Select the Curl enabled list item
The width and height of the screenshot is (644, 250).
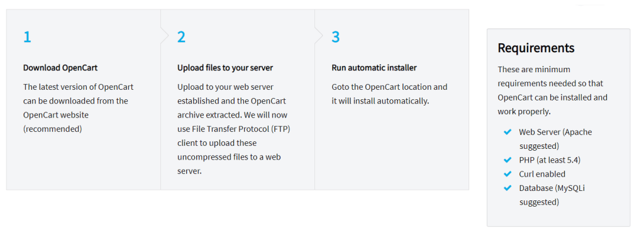point(542,174)
